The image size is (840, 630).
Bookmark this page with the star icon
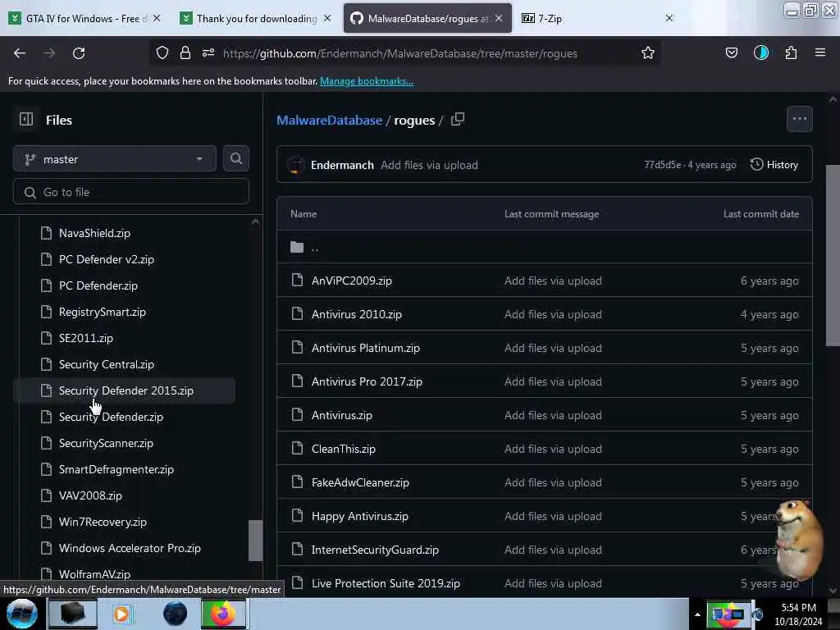[x=648, y=52]
